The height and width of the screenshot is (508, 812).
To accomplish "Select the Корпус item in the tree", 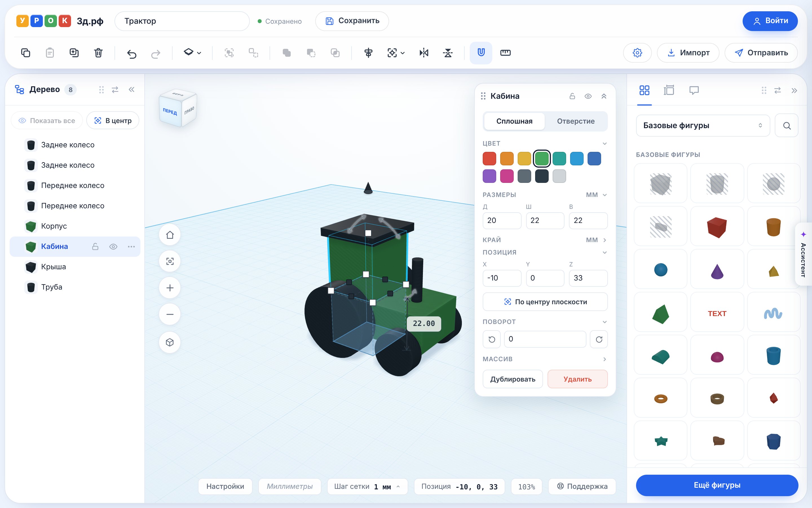I will pyautogui.click(x=75, y=226).
